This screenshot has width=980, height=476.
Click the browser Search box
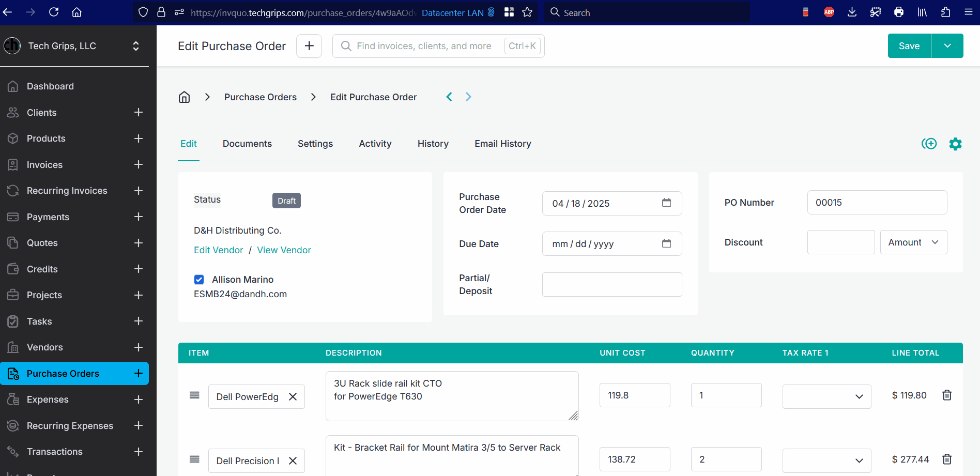coord(647,12)
